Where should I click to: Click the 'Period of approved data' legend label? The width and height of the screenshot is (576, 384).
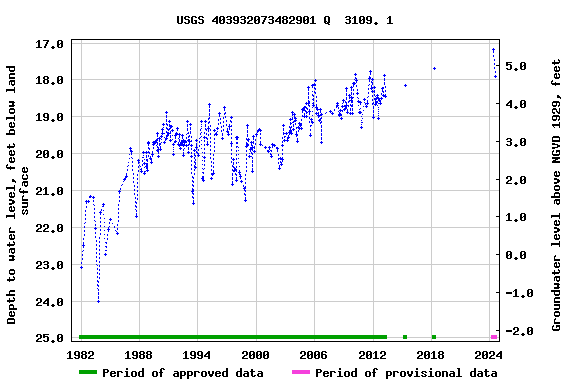(x=183, y=373)
